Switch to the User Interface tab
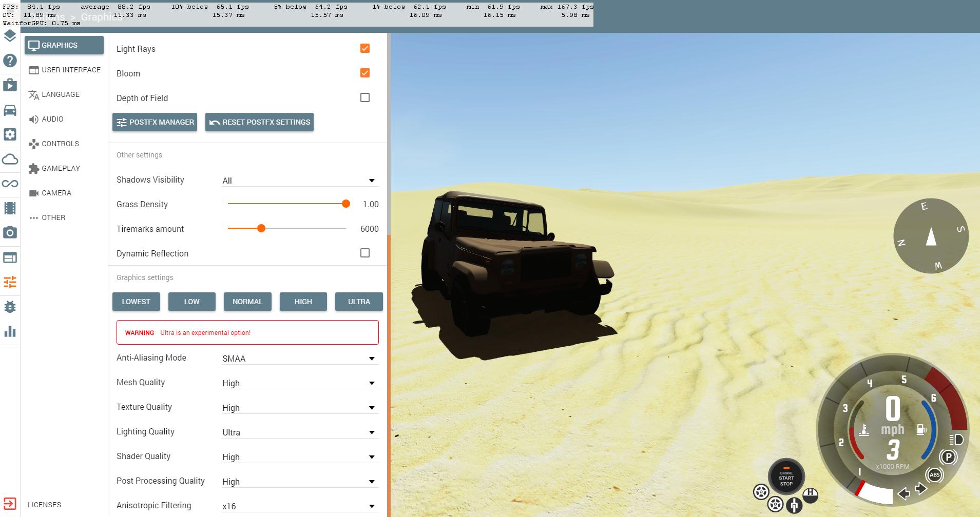Image resolution: width=980 pixels, height=517 pixels. point(64,70)
